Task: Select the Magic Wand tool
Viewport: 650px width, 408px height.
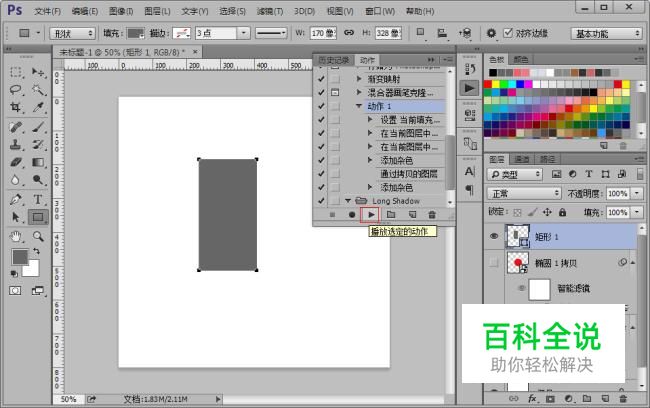Action: tap(38, 90)
